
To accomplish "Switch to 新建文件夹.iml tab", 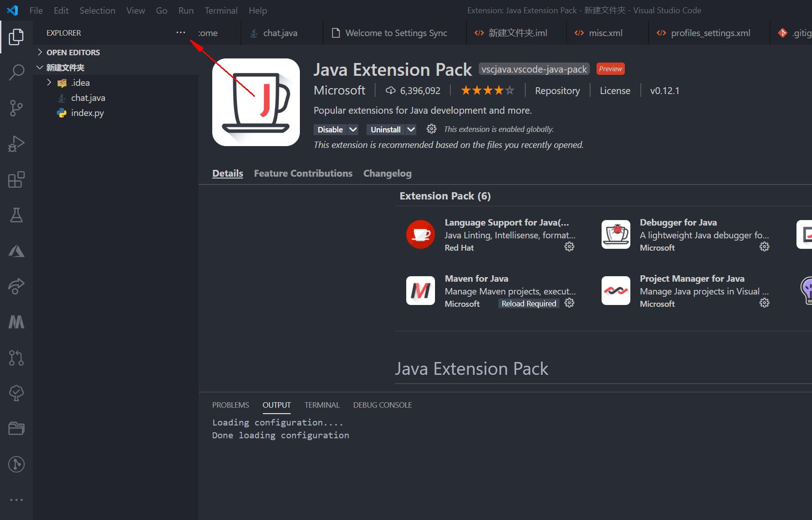I will (517, 33).
